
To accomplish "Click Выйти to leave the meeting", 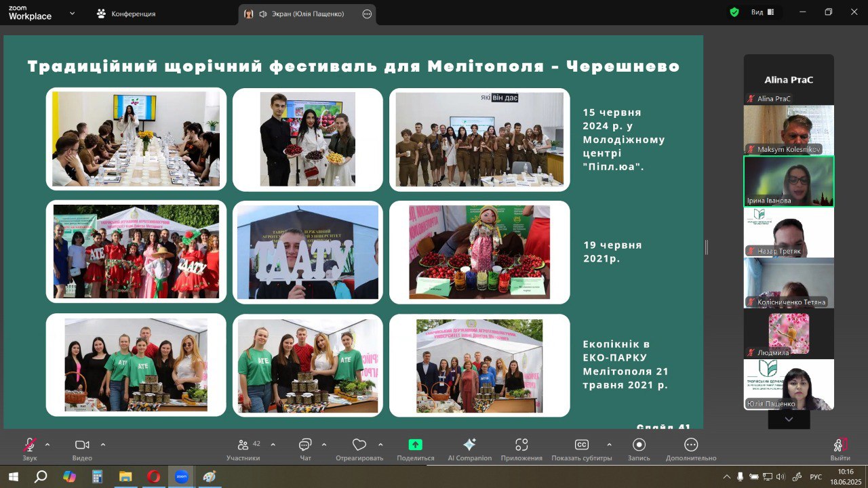I will (840, 449).
